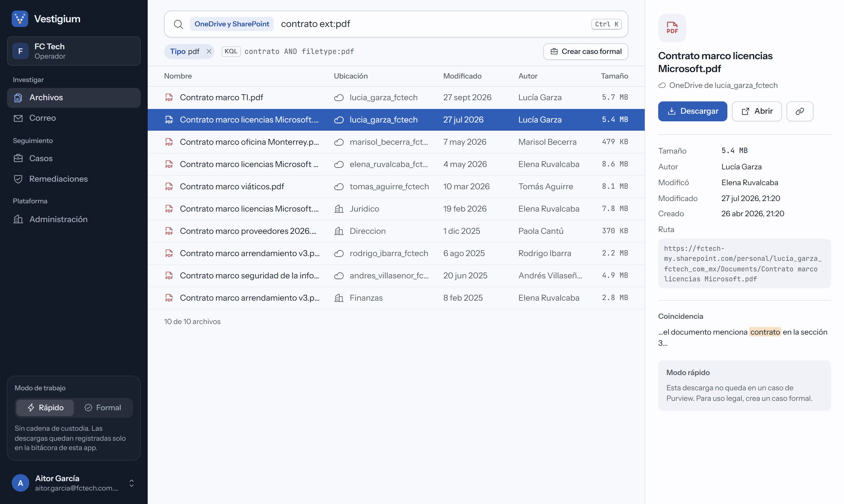This screenshot has height=504, width=844.
Task: Sort by Modificado column header
Action: 462,76
